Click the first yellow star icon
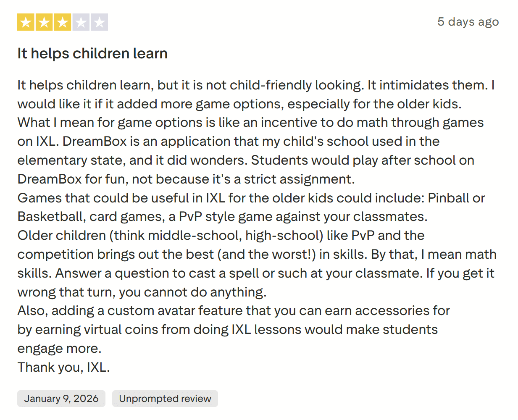Screen dimensions: 518x420 pos(26,22)
